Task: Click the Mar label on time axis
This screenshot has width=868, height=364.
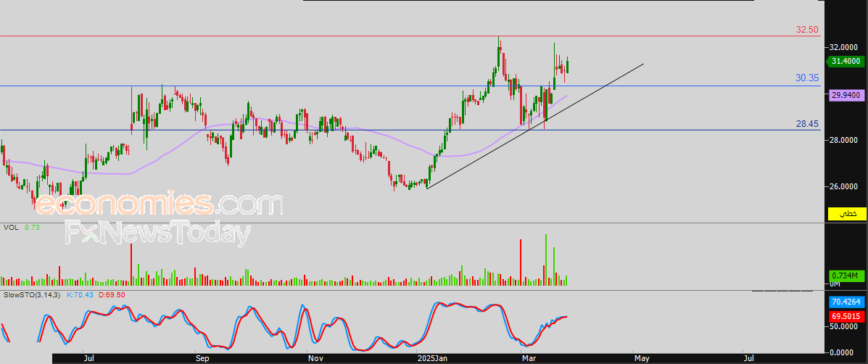Action: pos(530,358)
